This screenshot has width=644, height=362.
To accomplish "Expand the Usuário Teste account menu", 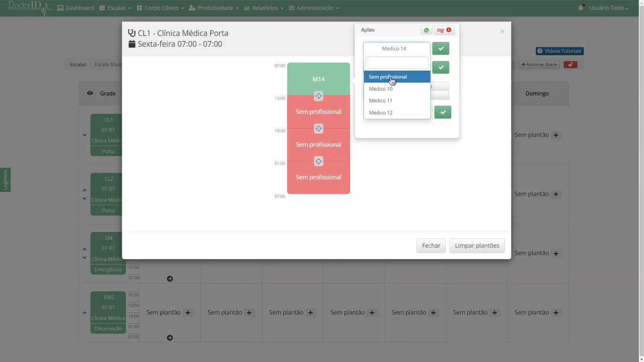I will [x=608, y=8].
